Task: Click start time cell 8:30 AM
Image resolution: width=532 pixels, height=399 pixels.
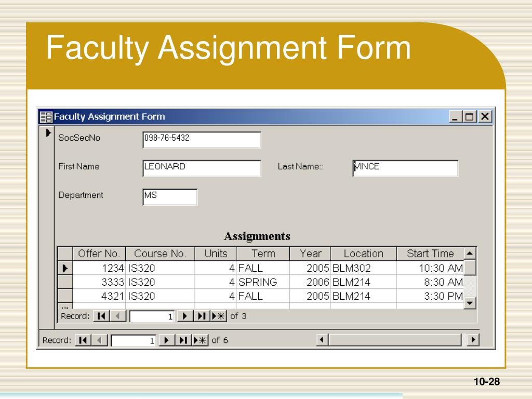Action: point(430,282)
